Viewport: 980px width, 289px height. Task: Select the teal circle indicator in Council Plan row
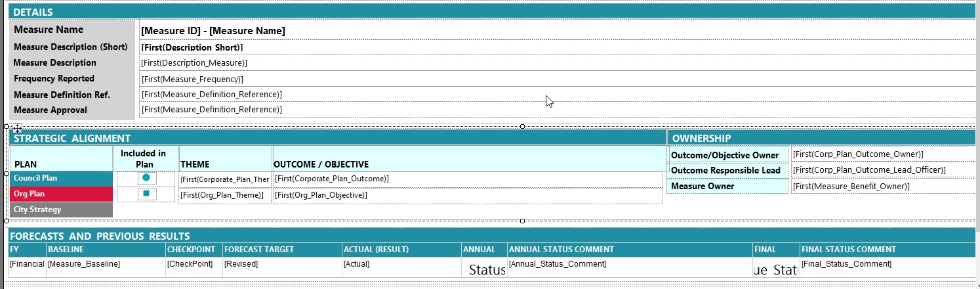point(146,178)
